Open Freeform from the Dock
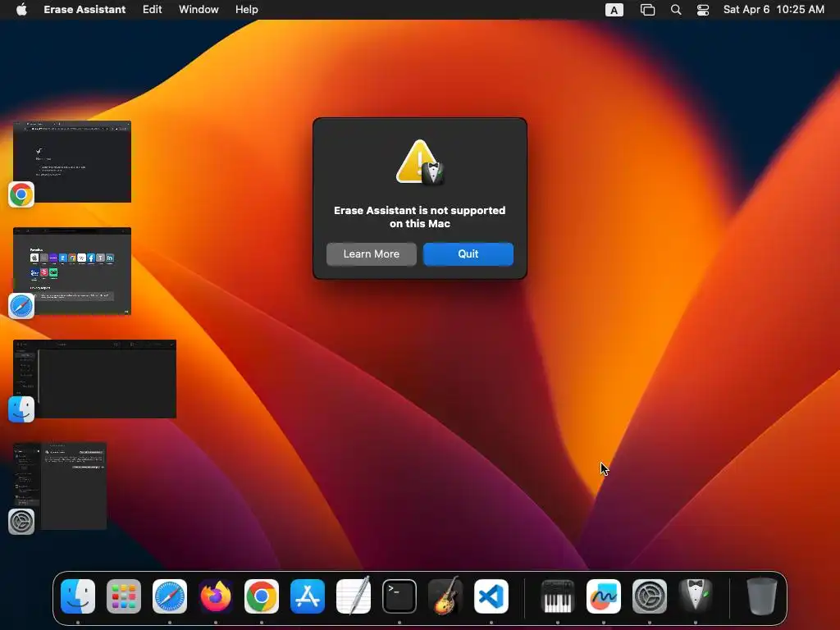This screenshot has width=840, height=630. [x=604, y=596]
